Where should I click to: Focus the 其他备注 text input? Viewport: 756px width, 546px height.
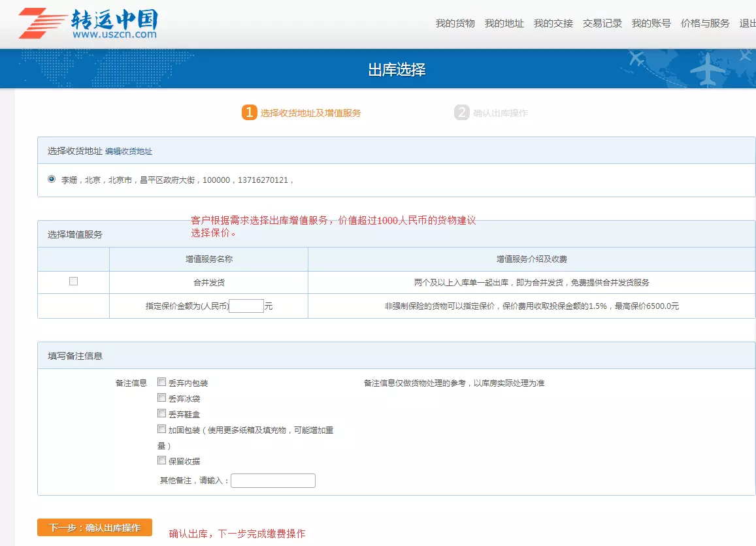(273, 481)
